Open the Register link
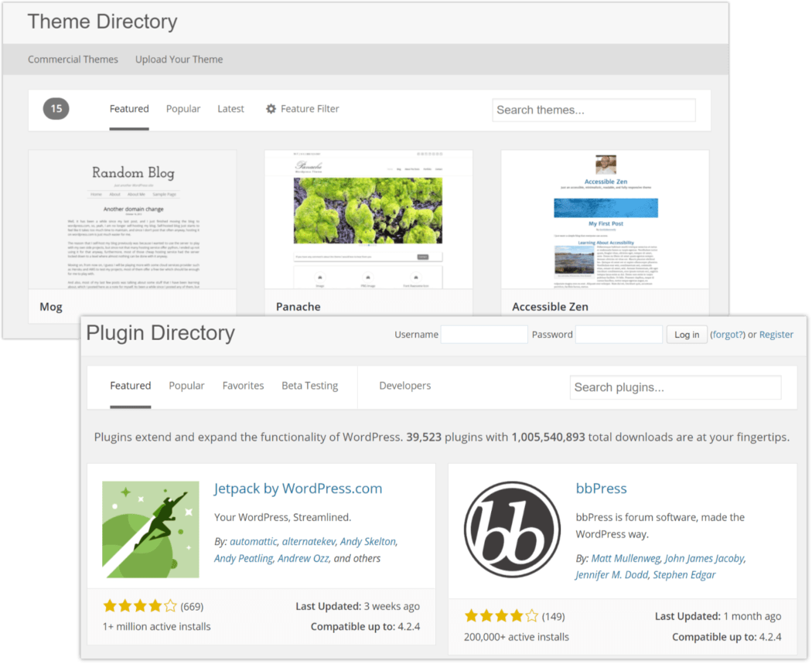This screenshot has width=812, height=664. [x=776, y=334]
